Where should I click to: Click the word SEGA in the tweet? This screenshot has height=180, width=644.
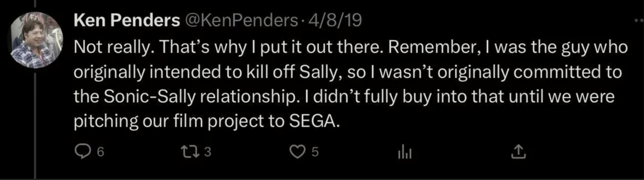click(x=314, y=121)
